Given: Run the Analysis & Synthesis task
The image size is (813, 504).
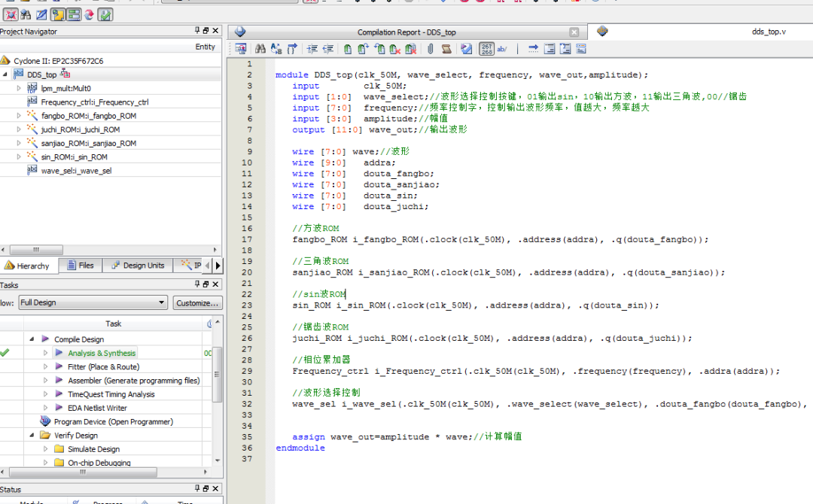Looking at the screenshot, I should coord(102,353).
